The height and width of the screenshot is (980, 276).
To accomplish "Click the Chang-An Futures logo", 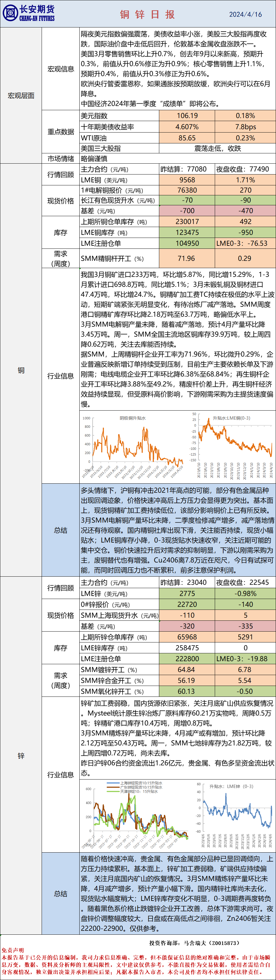I will point(29,13).
